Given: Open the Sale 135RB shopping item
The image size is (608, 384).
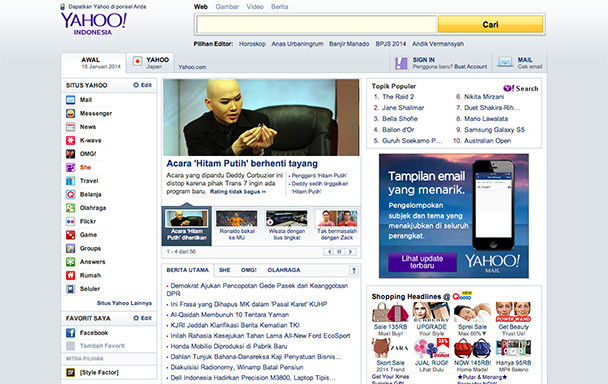Looking at the screenshot, I should 390,319.
